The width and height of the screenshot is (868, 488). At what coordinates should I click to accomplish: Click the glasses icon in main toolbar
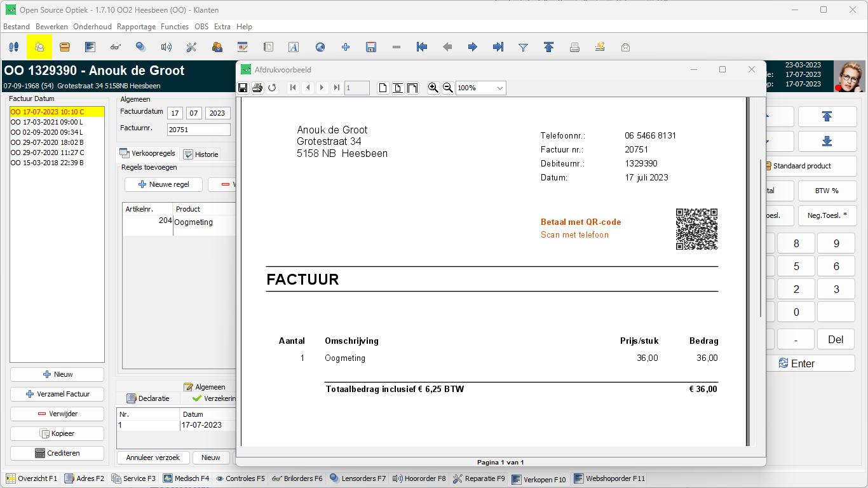[x=115, y=47]
